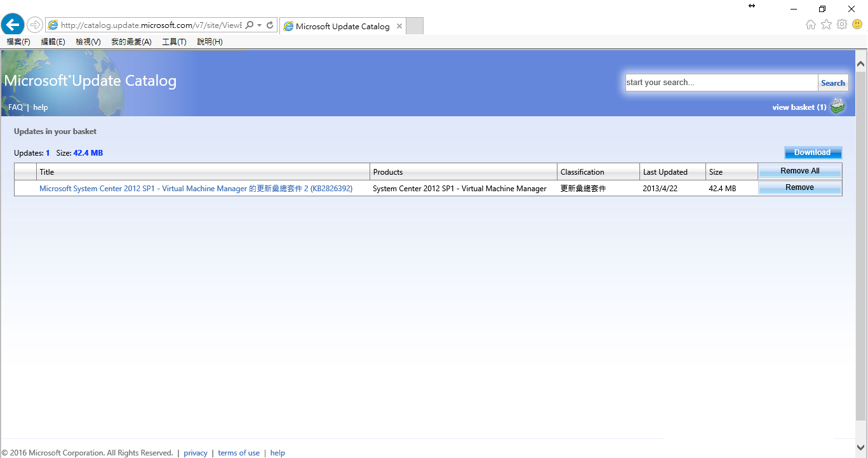Open the terms of use footer link
Viewport: 868px width, 458px height.
pyautogui.click(x=239, y=453)
